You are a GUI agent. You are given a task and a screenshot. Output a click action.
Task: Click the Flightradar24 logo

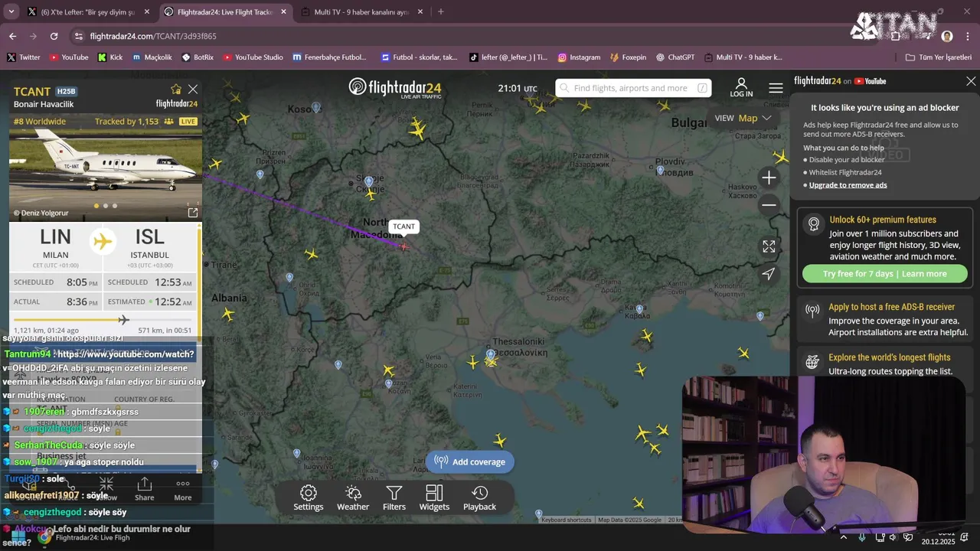coord(395,87)
